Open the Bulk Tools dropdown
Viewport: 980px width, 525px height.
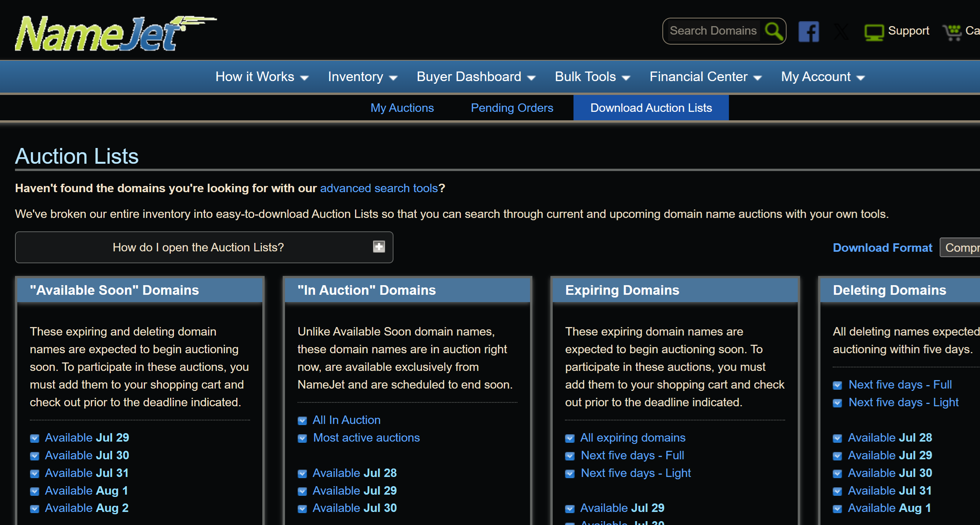click(x=592, y=77)
